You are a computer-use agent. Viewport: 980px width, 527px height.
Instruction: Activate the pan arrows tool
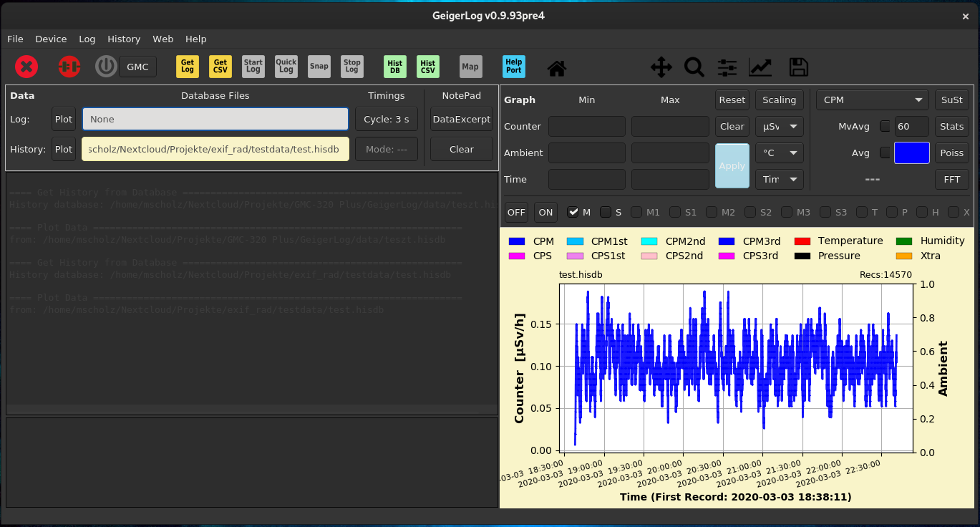coord(661,67)
